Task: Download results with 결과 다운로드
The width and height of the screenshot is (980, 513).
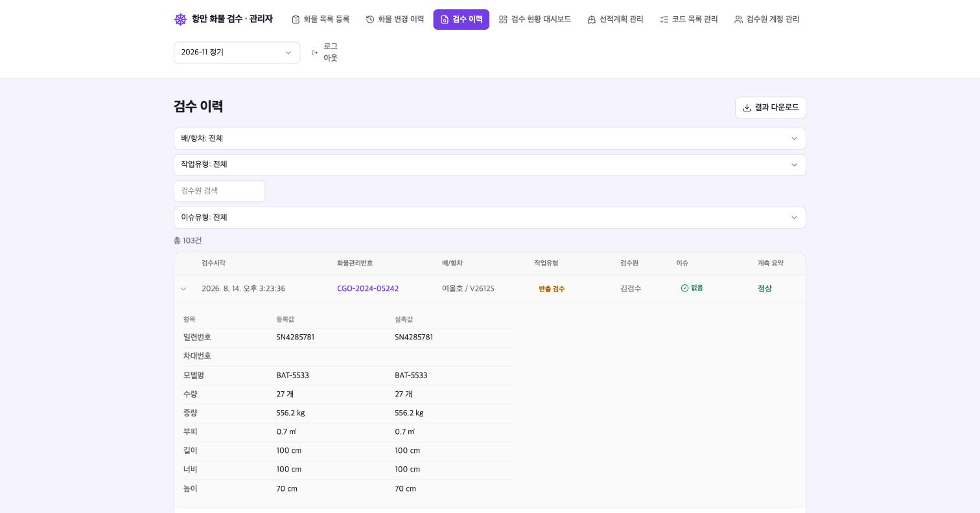Action: pyautogui.click(x=771, y=108)
